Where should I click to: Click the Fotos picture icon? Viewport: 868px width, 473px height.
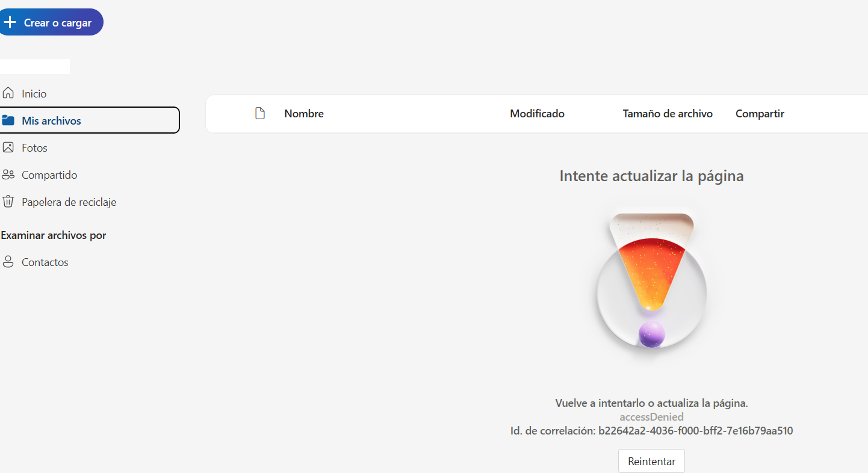[x=8, y=147]
